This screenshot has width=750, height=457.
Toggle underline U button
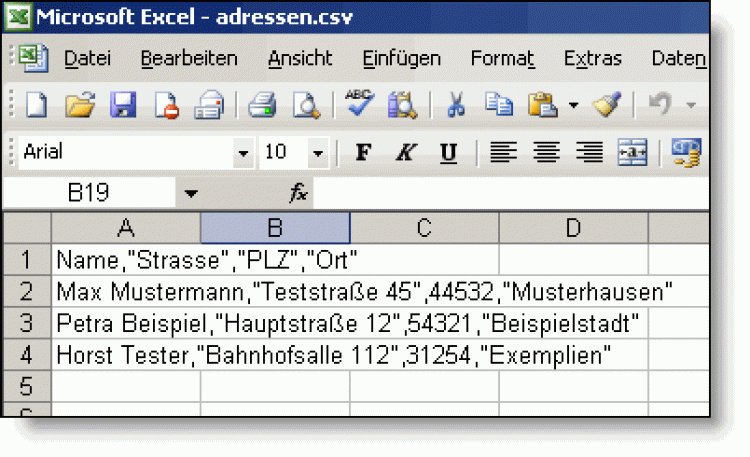pos(448,153)
